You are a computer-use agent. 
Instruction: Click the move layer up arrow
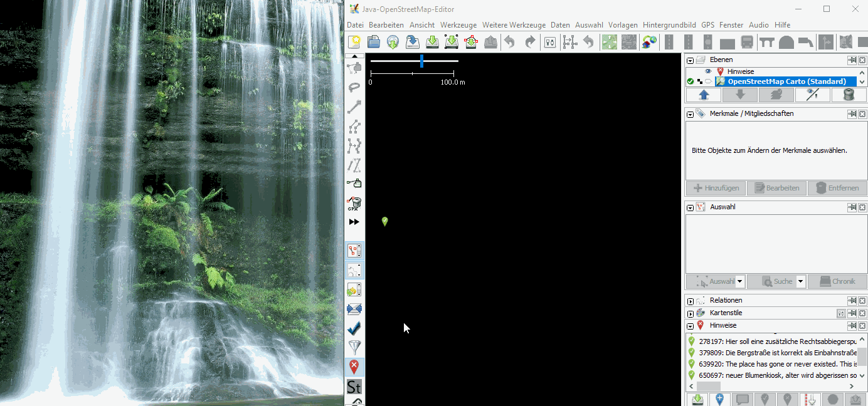coord(704,95)
